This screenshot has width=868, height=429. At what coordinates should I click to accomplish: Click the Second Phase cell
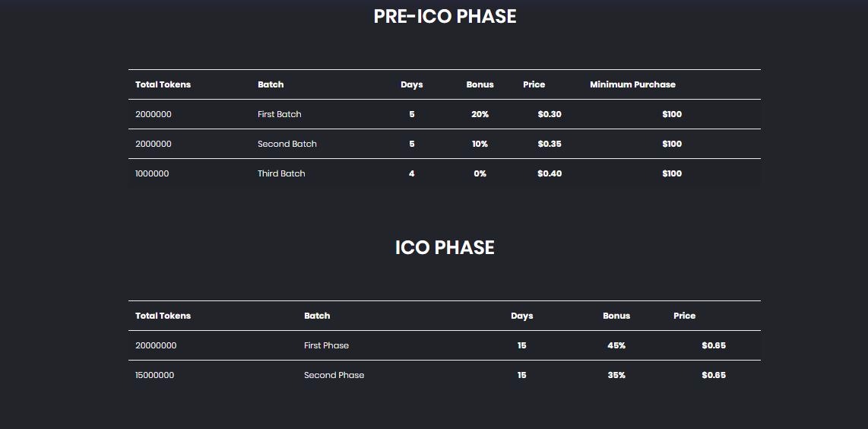(x=334, y=375)
